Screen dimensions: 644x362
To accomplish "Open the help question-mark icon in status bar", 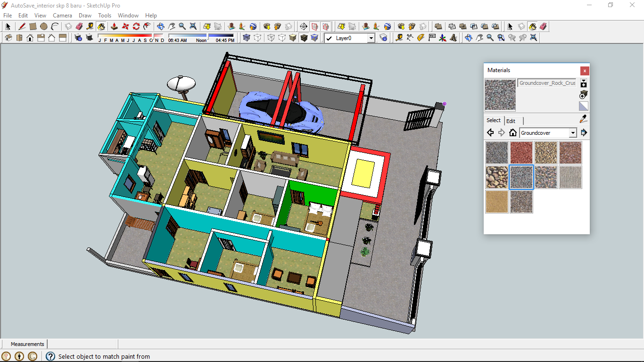I will (x=50, y=356).
